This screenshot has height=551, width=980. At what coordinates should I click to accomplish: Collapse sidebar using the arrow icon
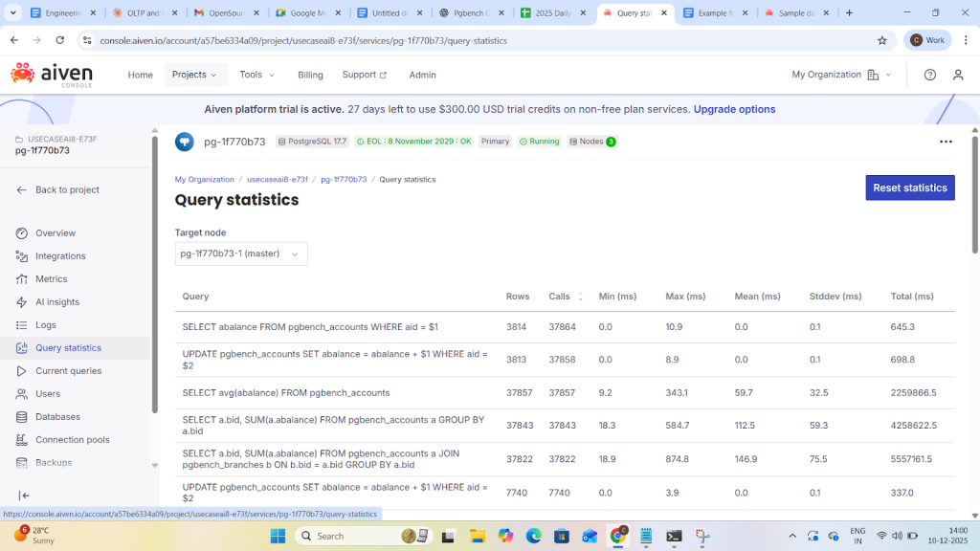click(24, 496)
